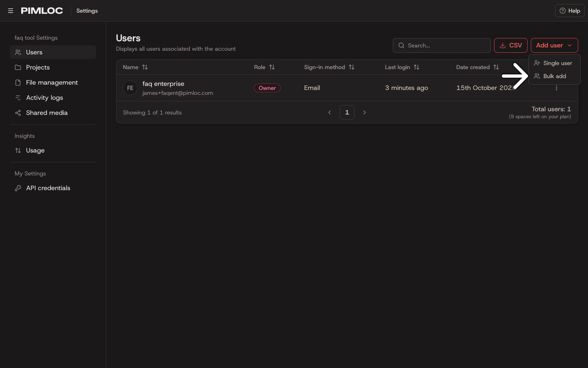Viewport: 588px width, 368px height.
Task: Open row actions for faq enterprise
Action: click(x=557, y=88)
